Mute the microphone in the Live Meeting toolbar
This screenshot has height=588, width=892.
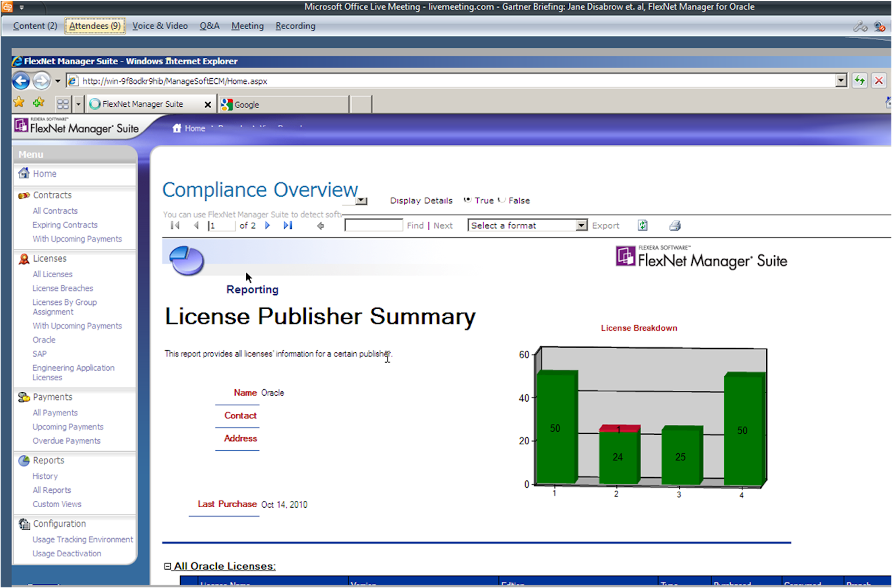pos(859,26)
